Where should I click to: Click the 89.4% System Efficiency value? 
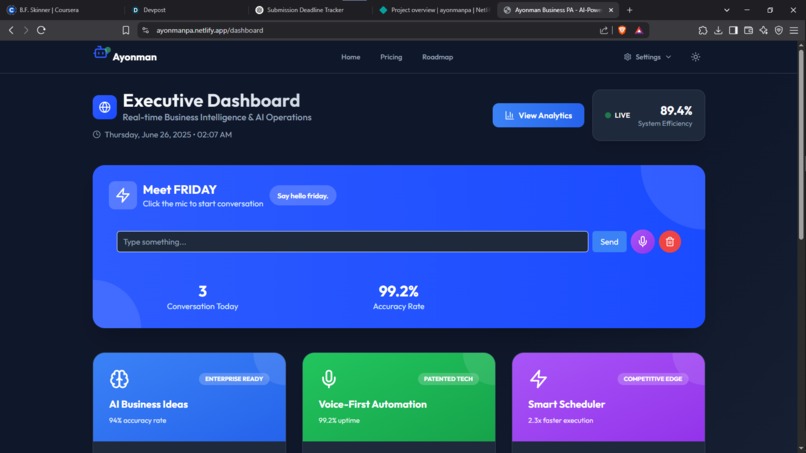coord(676,111)
